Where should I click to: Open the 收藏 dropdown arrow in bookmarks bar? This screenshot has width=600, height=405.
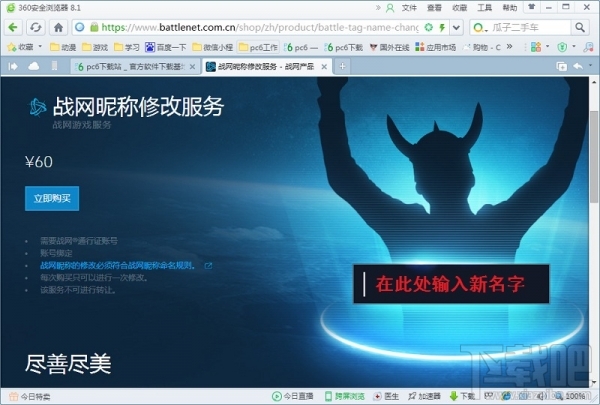40,47
